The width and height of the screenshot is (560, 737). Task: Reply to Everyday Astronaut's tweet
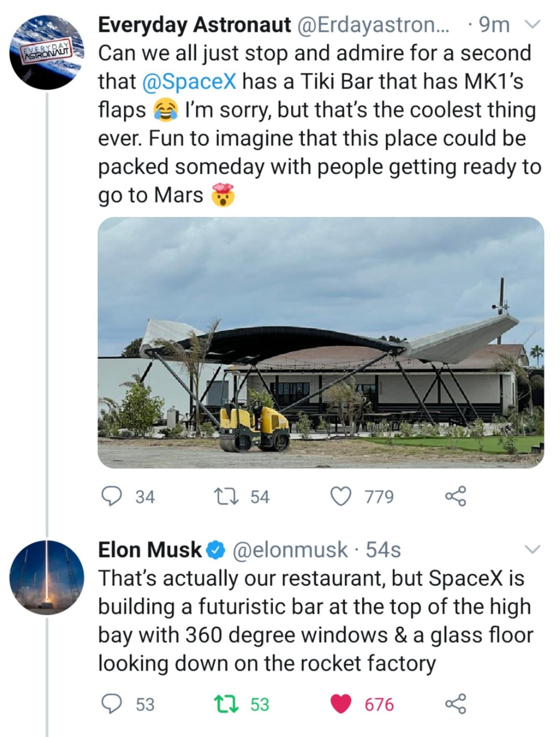[110, 496]
